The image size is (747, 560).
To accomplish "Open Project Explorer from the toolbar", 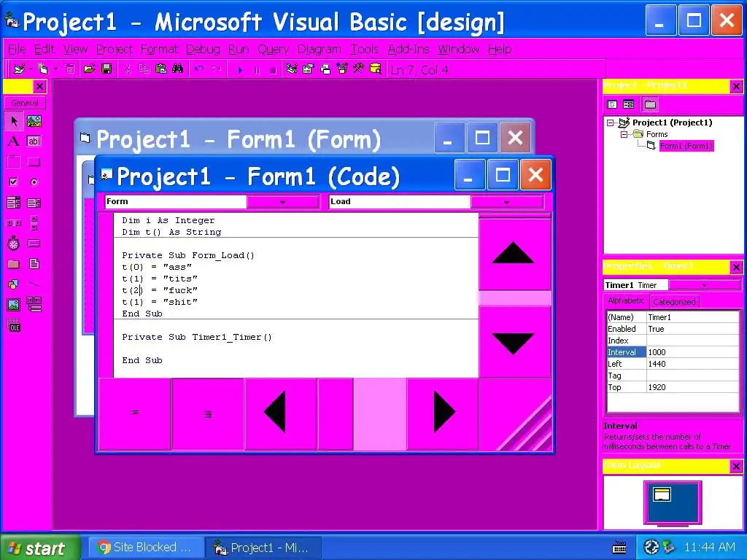I will pos(292,69).
